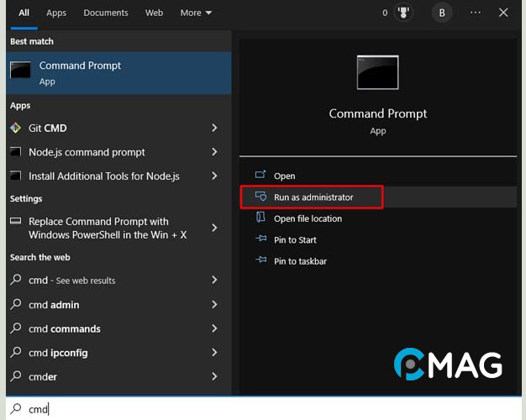Image resolution: width=526 pixels, height=420 pixels.
Task: Click the large Command Prompt preview icon
Action: coord(377,73)
